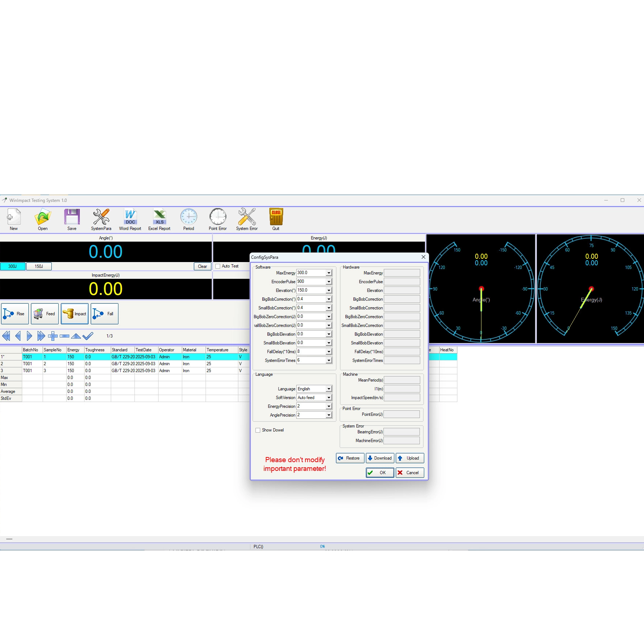Expand the SoftVersion dropdown
Image resolution: width=644 pixels, height=644 pixels.
point(329,398)
